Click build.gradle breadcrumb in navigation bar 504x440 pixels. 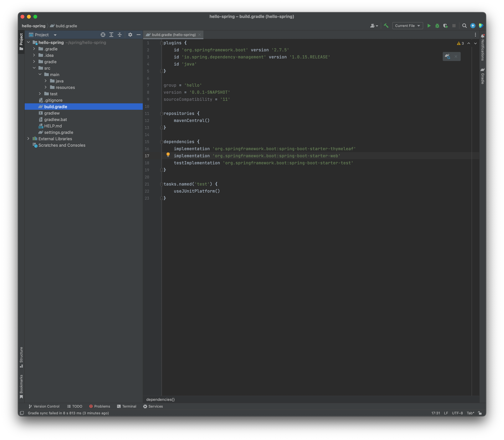[x=64, y=26]
